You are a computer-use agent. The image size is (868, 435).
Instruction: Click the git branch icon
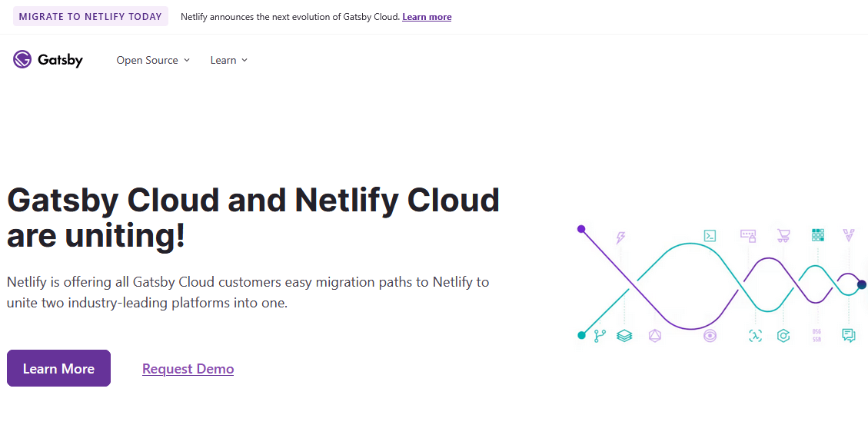(600, 336)
